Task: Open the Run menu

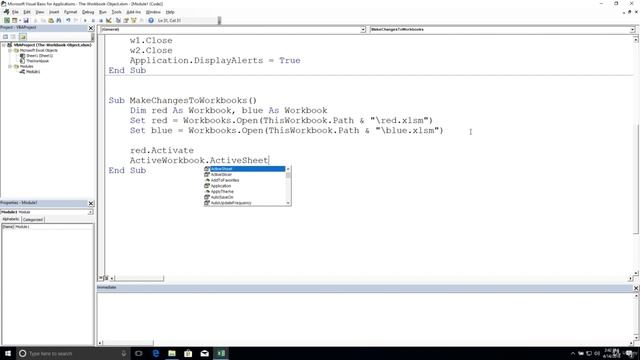Action: 103,12
